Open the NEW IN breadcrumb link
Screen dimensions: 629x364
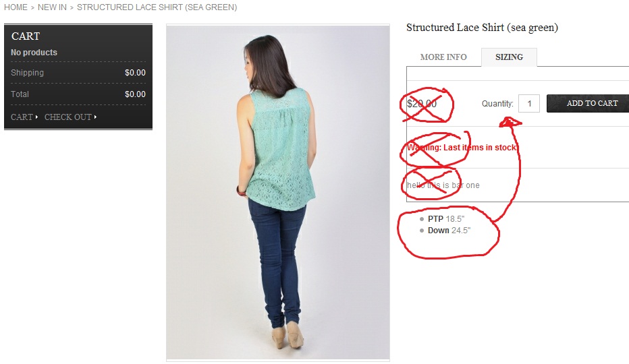pos(52,7)
